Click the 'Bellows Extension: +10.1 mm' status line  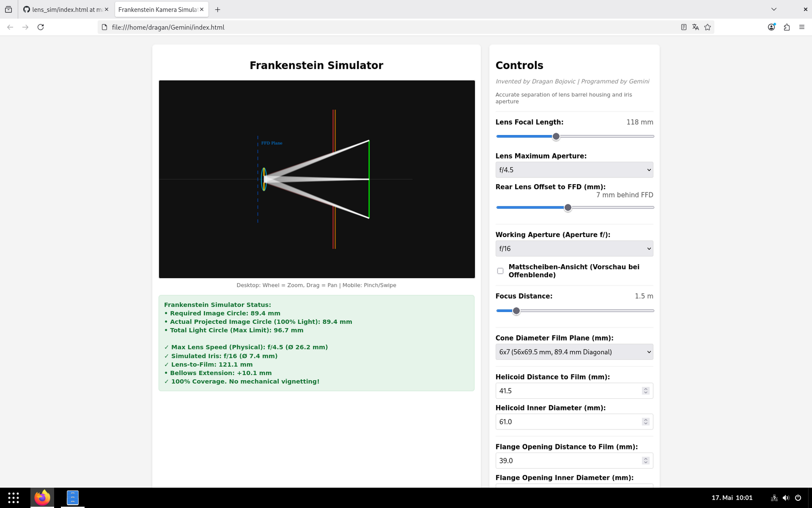[218, 373]
